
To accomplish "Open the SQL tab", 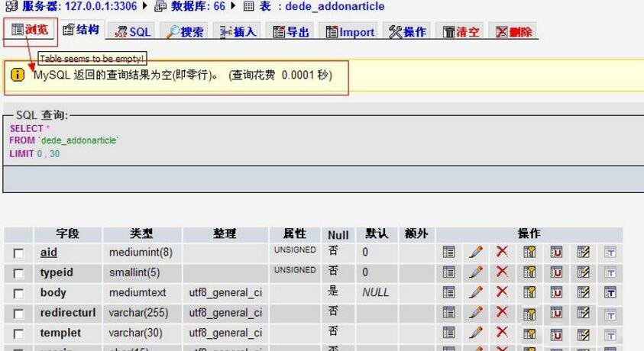I will click(133, 31).
